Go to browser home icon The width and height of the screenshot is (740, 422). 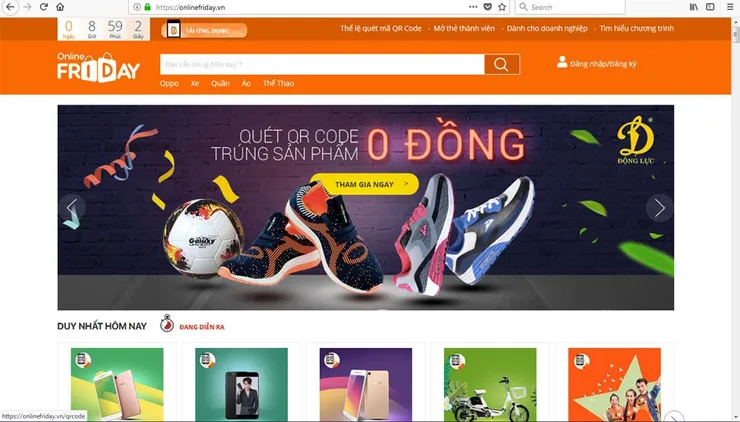[x=60, y=7]
